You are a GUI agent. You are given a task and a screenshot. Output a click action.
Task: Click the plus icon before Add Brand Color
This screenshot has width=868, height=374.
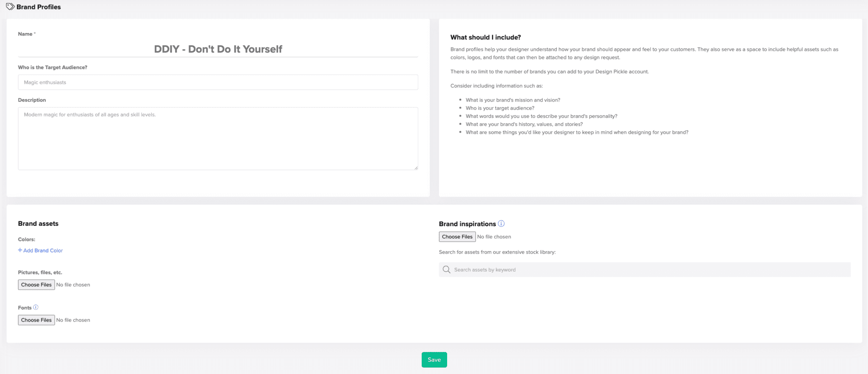pos(20,250)
